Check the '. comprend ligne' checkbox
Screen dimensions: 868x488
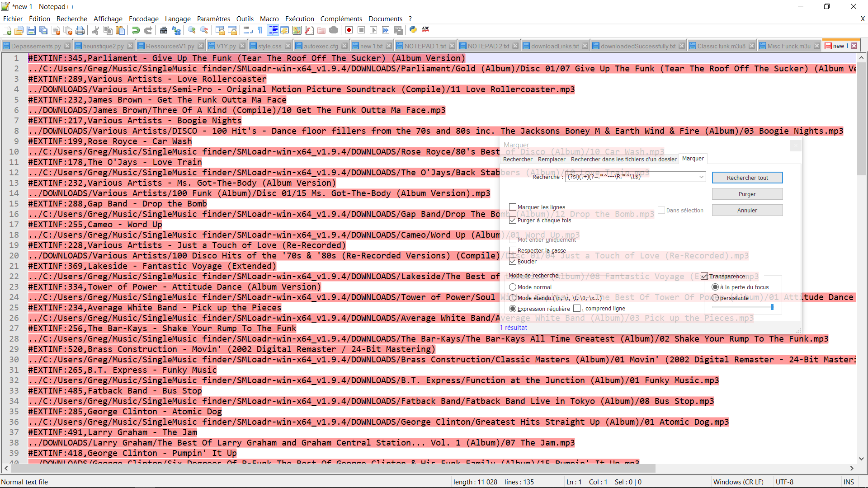click(577, 308)
